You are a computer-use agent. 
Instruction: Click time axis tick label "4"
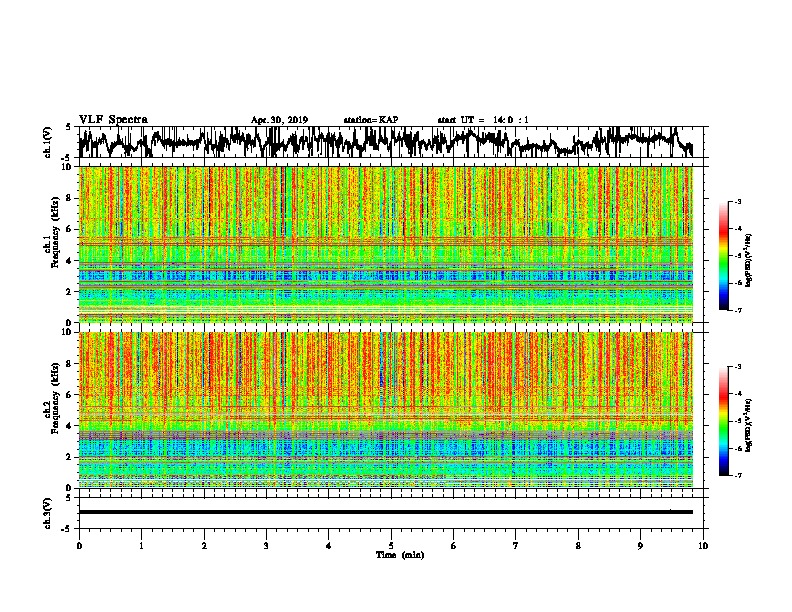pos(329,546)
